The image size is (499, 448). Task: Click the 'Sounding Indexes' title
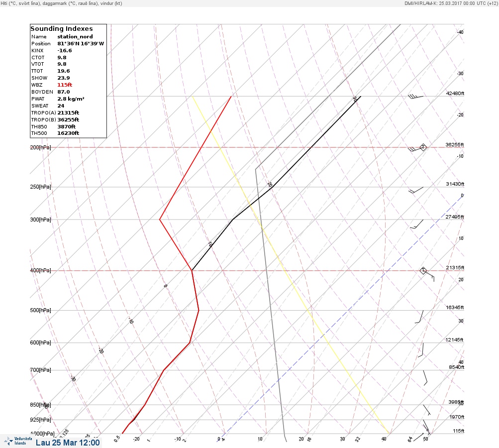[x=62, y=29]
